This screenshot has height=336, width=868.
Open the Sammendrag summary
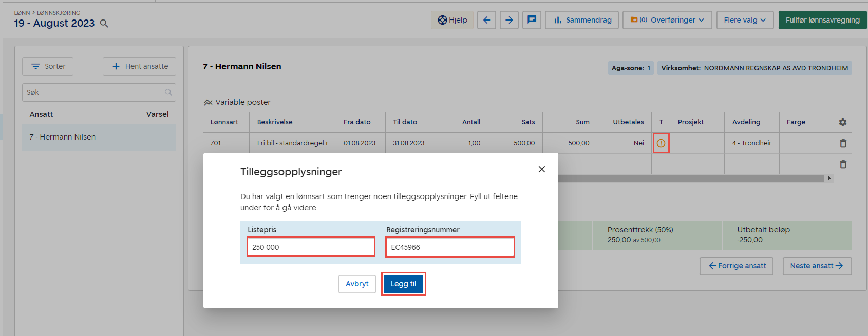(581, 20)
